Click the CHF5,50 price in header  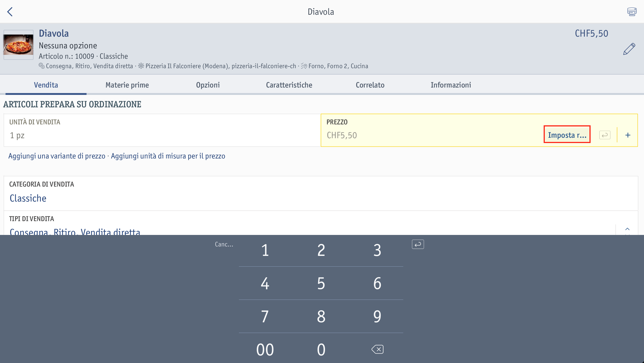click(591, 34)
